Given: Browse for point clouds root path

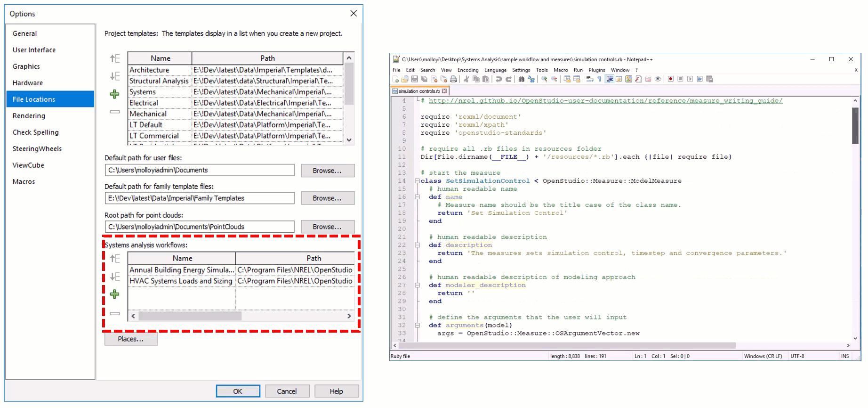Looking at the screenshot, I should (328, 227).
